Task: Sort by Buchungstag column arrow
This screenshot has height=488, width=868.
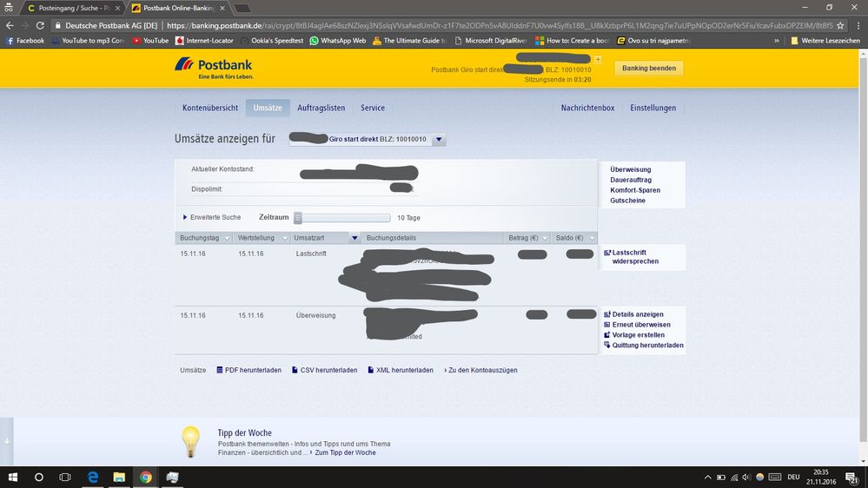Action: coord(227,239)
